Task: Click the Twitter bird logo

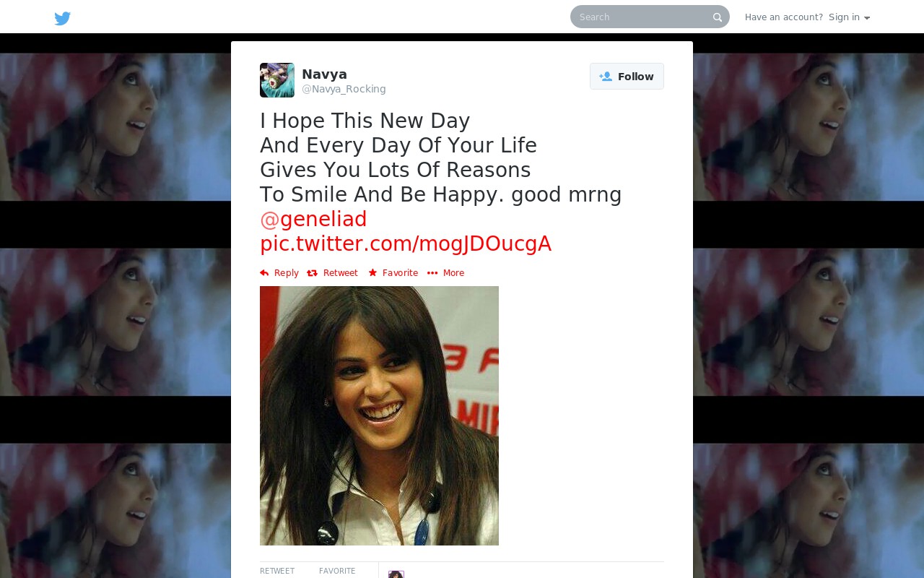Action: coord(63,18)
